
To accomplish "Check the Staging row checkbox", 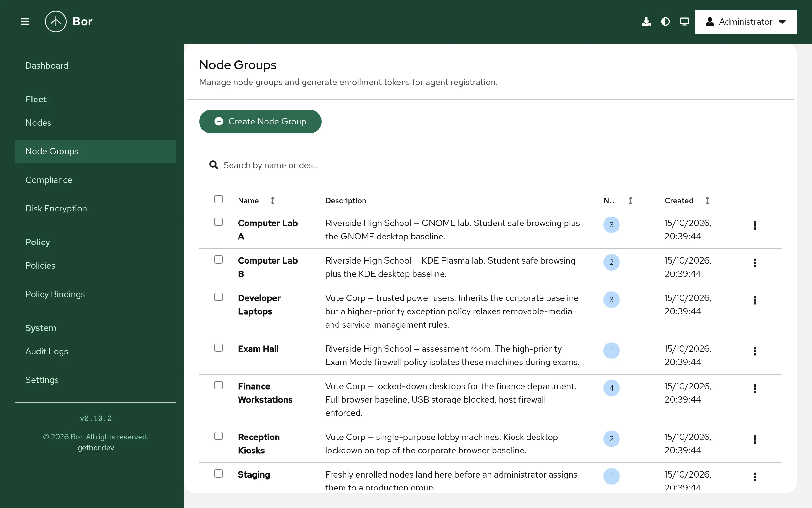I will click(219, 473).
